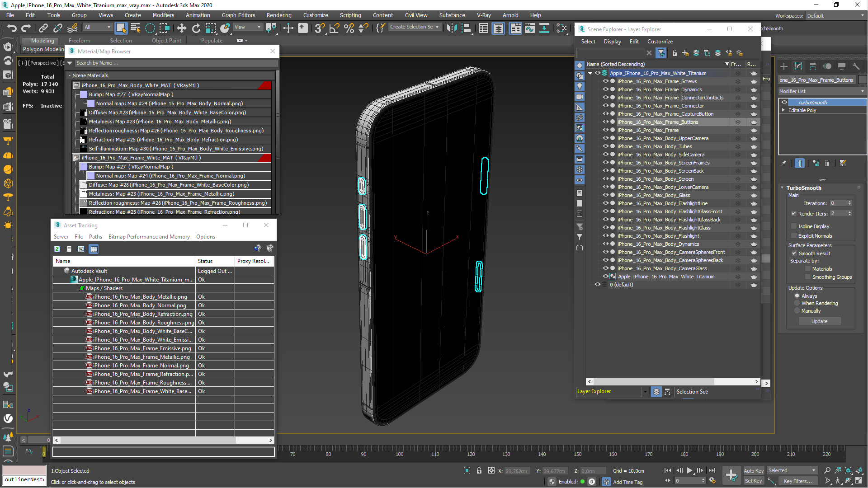The width and height of the screenshot is (868, 488).
Task: Select the When Rendering radio button
Action: (x=797, y=303)
